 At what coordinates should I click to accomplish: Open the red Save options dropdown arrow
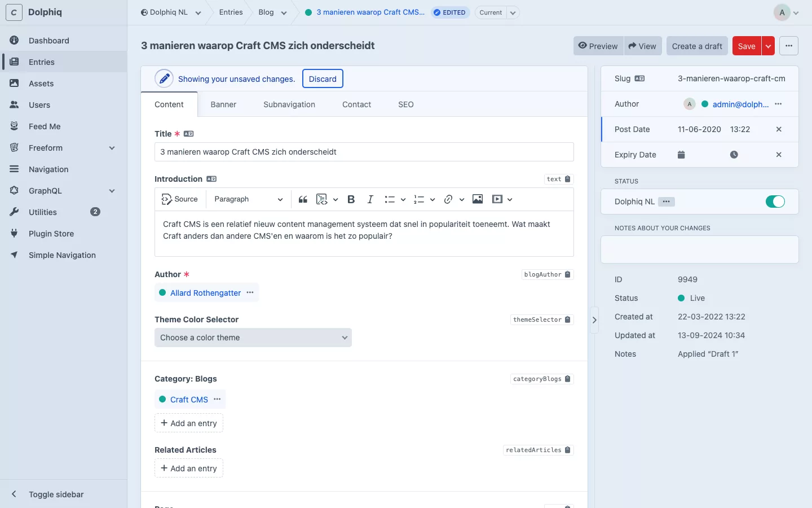pyautogui.click(x=768, y=46)
